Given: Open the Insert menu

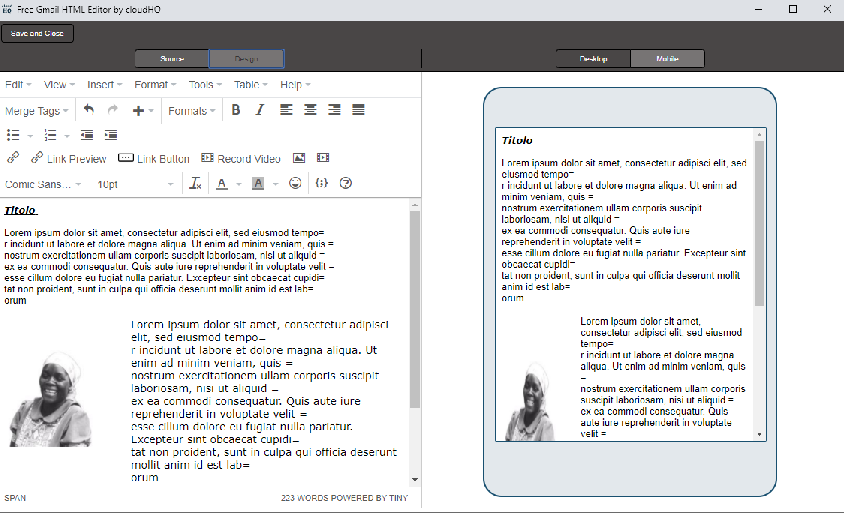Looking at the screenshot, I should point(105,85).
